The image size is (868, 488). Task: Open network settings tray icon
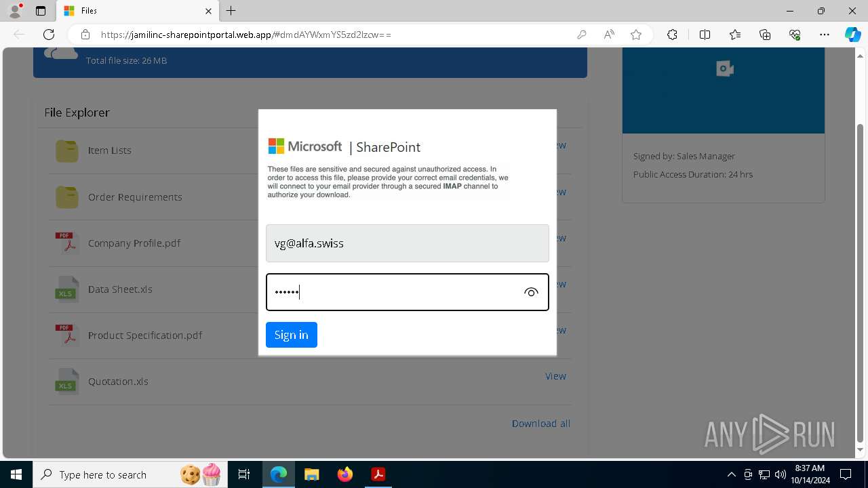764,474
